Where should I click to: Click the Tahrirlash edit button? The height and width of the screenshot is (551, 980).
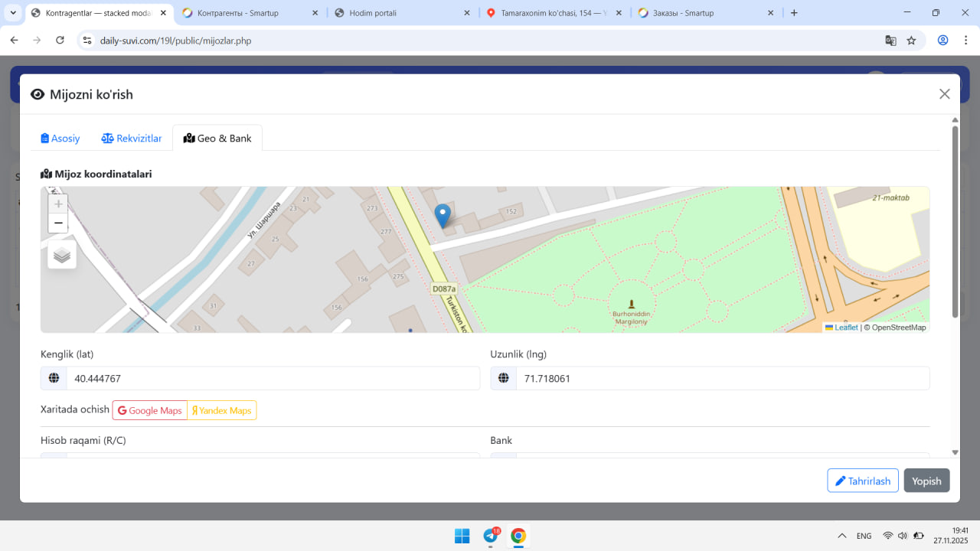pyautogui.click(x=862, y=481)
